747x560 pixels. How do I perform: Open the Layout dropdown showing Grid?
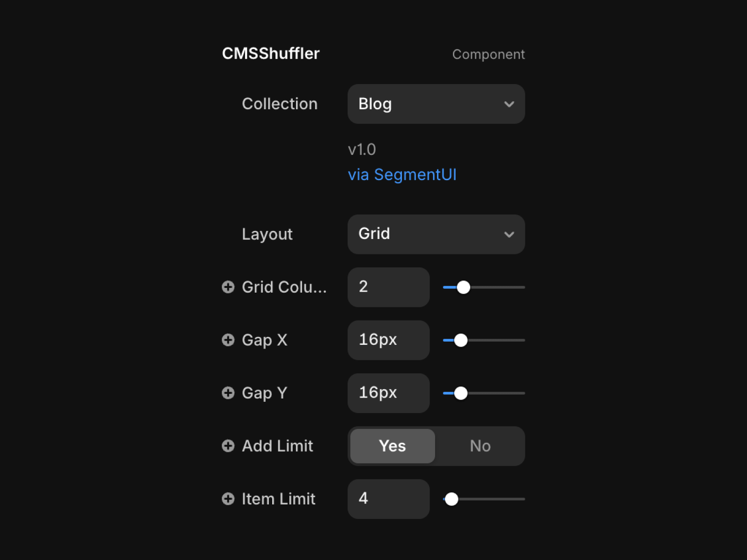(x=436, y=234)
